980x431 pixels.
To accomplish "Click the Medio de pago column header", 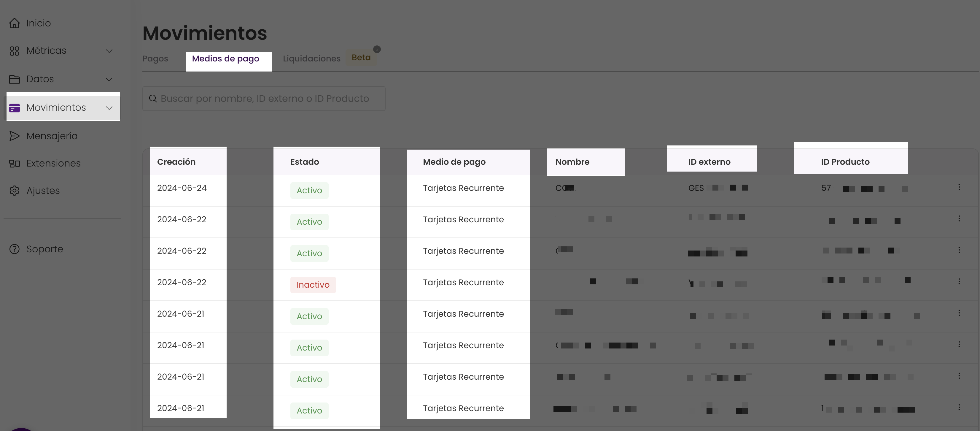I will click(454, 162).
